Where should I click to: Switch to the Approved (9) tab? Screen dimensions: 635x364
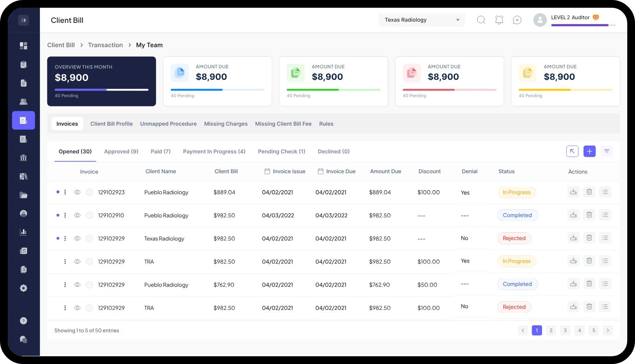pos(121,151)
